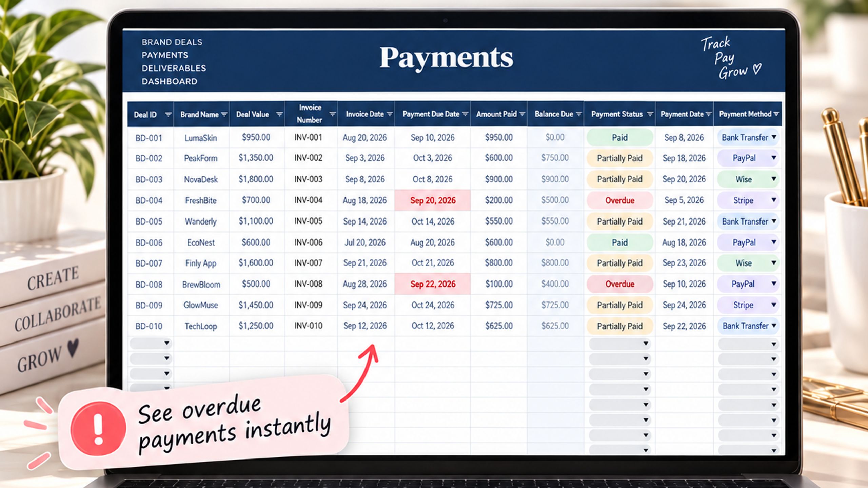Select invoice date Sep 21, 2026 for Finly App
Viewport: 868px width, 488px height.
click(365, 263)
